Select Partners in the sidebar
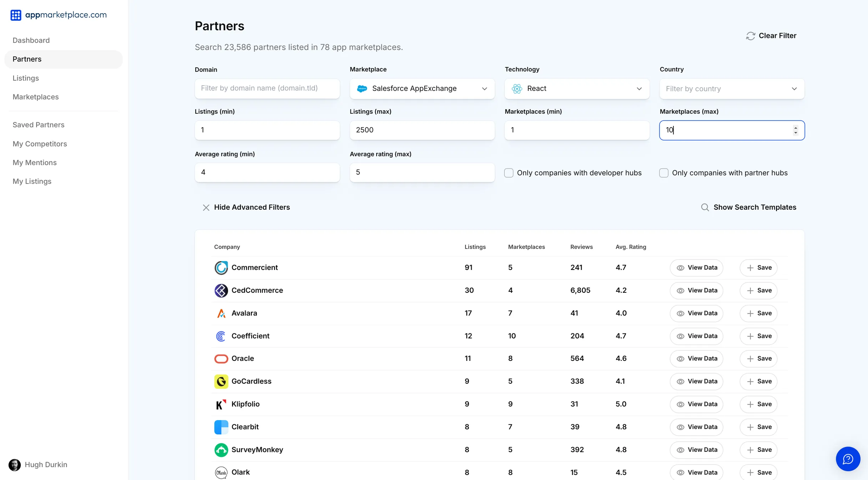868x480 pixels. [63, 59]
